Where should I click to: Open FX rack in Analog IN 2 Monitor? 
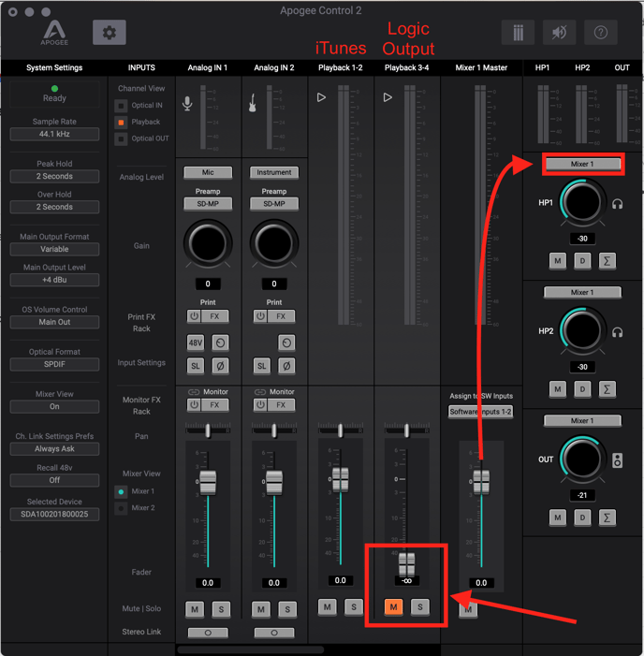[x=281, y=405]
